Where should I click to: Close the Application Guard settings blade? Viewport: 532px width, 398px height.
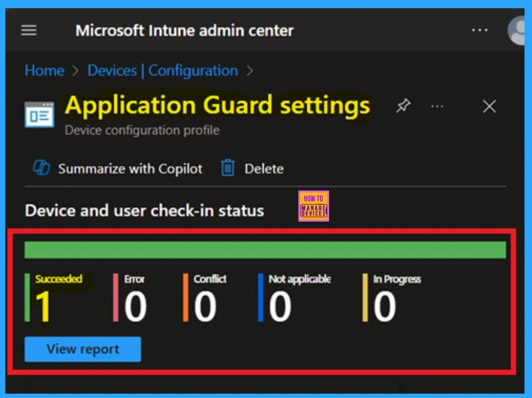coord(489,107)
